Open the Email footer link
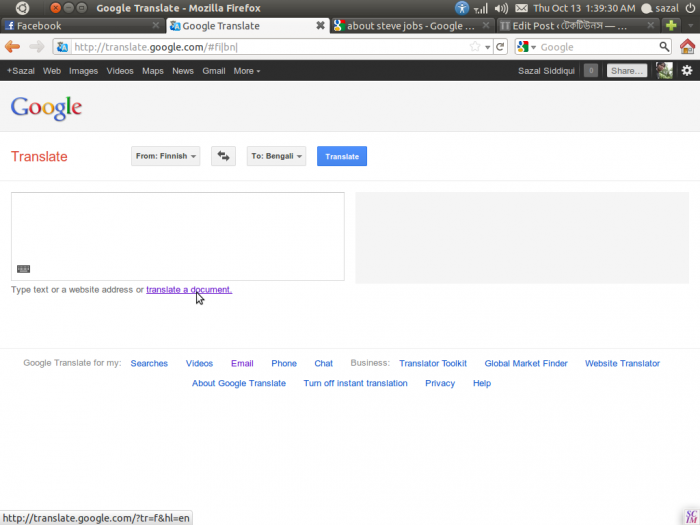Image resolution: width=700 pixels, height=525 pixels. tap(242, 363)
